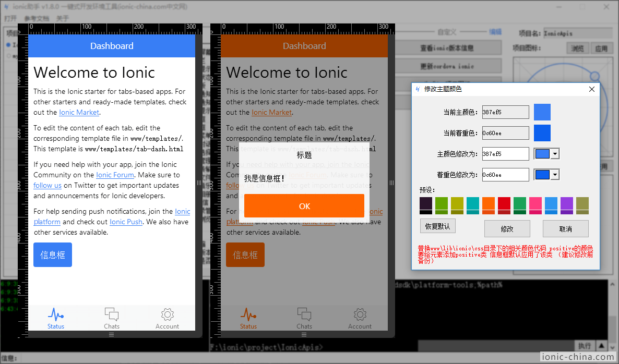Follow the 'follow us' link in blue preview
Viewport: 619px width, 364px height.
47,185
